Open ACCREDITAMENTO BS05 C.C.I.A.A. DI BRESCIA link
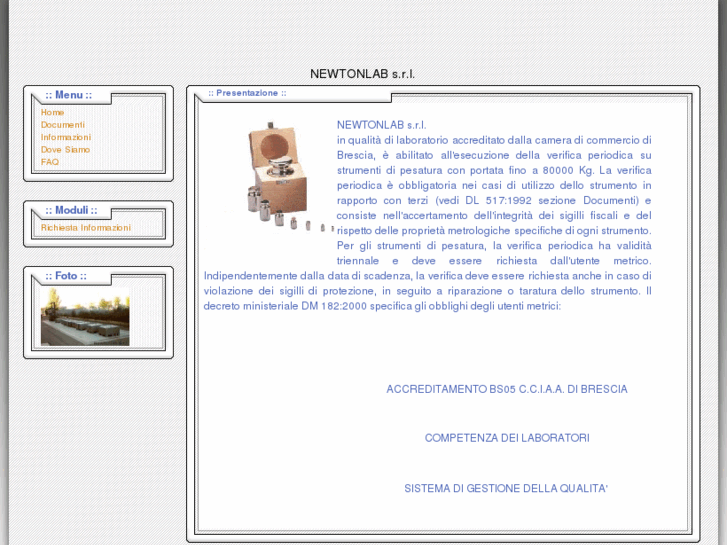The width and height of the screenshot is (727, 545). 507,389
